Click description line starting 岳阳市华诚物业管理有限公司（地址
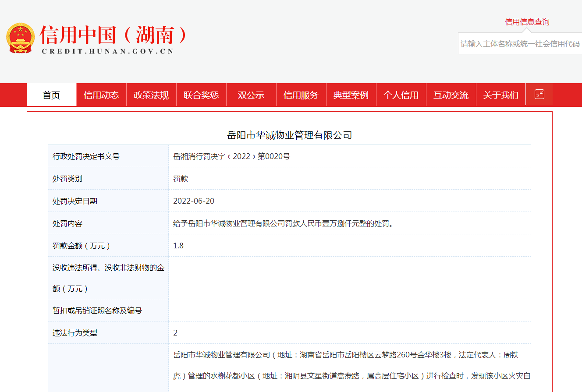 click(346, 355)
